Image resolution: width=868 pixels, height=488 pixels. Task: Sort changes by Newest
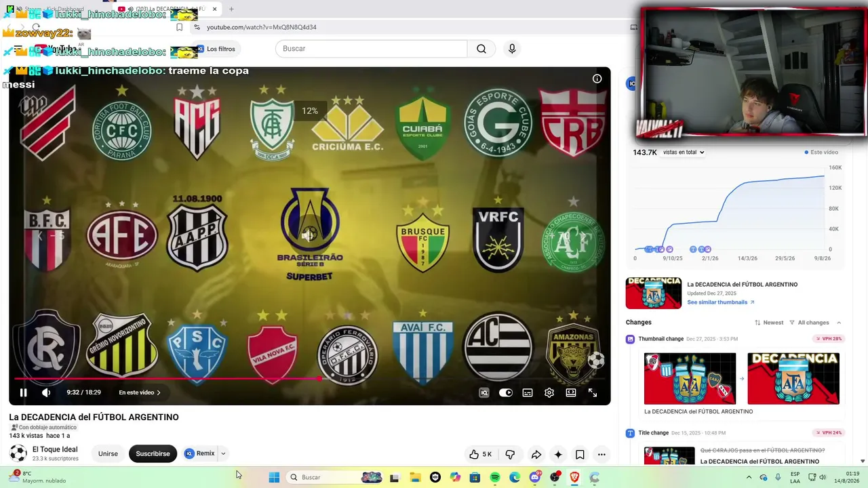click(769, 323)
